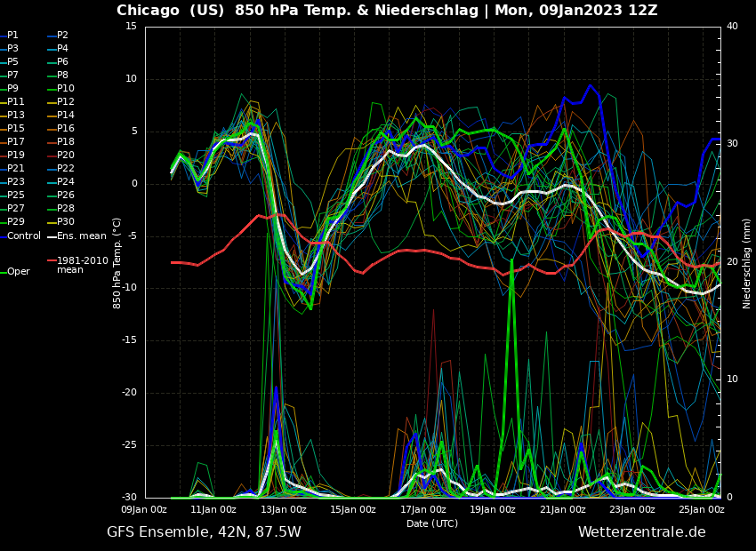Click the Oper legend entry
This screenshot has height=551, width=756.
coord(18,272)
